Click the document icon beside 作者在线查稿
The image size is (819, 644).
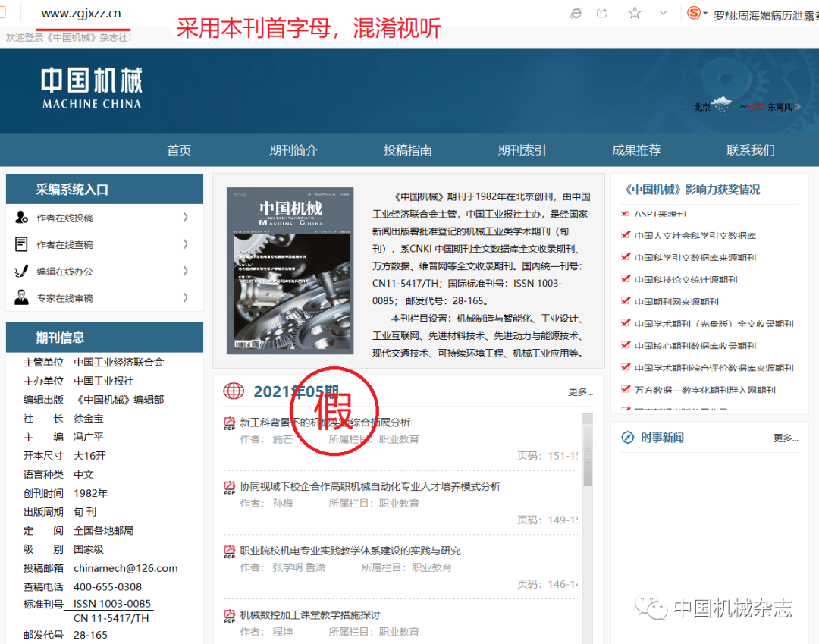[x=21, y=244]
